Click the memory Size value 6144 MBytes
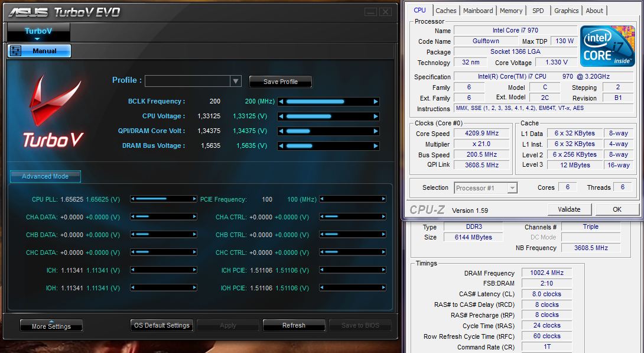Viewport: 644px width, 353px height. 473,237
